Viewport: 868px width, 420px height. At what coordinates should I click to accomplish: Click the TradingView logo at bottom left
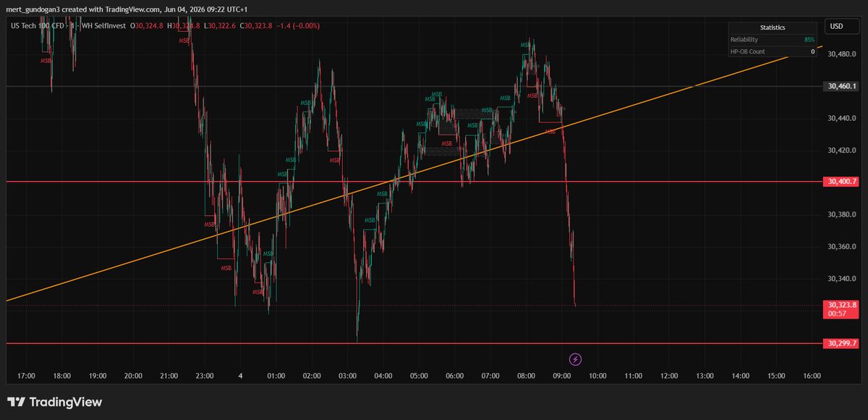(x=55, y=402)
